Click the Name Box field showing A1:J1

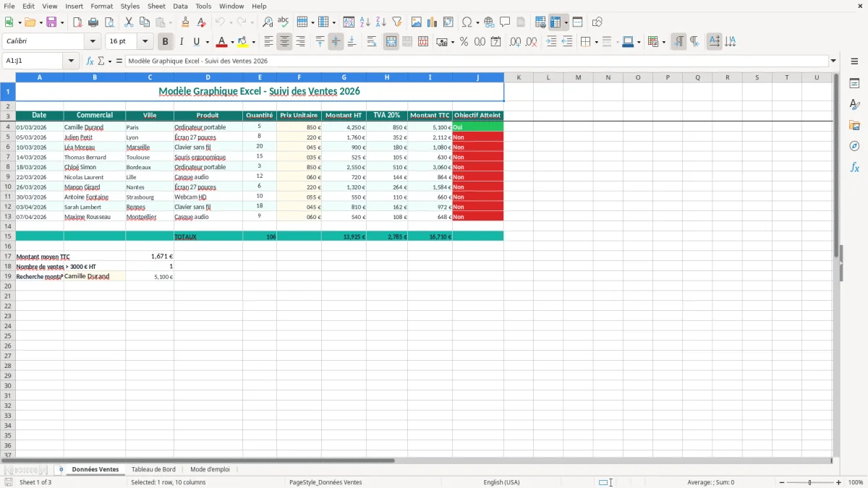33,61
